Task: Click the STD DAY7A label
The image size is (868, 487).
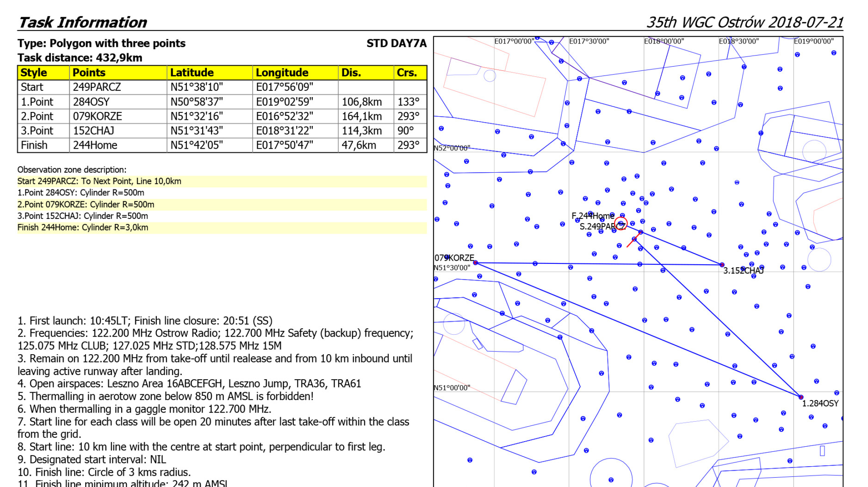Action: coord(396,44)
